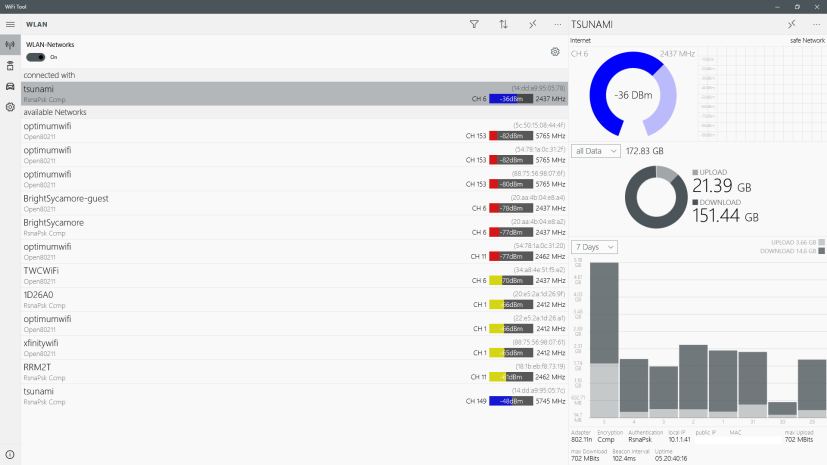The width and height of the screenshot is (827, 465).
Task: Close the WiFi Tool window
Action: 816,7
